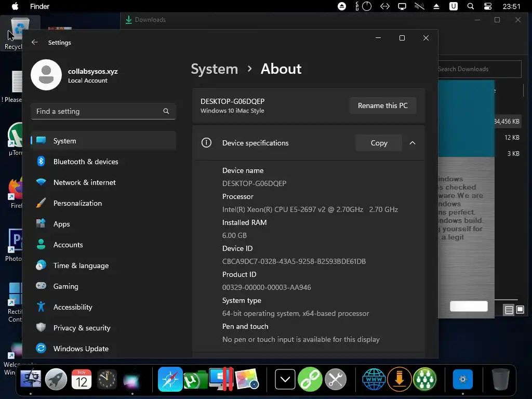Open Privacy & security settings
This screenshot has width=532, height=399.
pyautogui.click(x=103, y=328)
